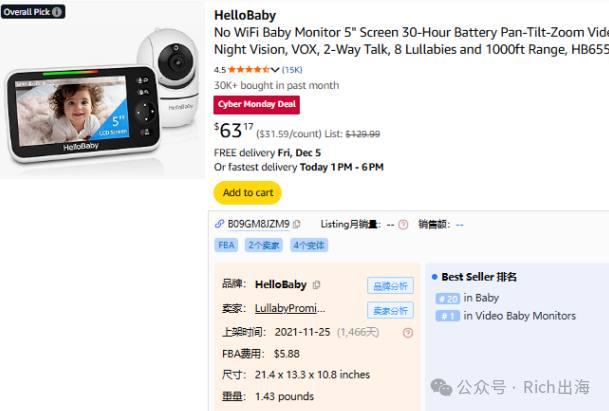Copy the ASIN B09GM8JZM9 with the copy icon
Image resolution: width=609 pixels, height=411 pixels.
(297, 224)
